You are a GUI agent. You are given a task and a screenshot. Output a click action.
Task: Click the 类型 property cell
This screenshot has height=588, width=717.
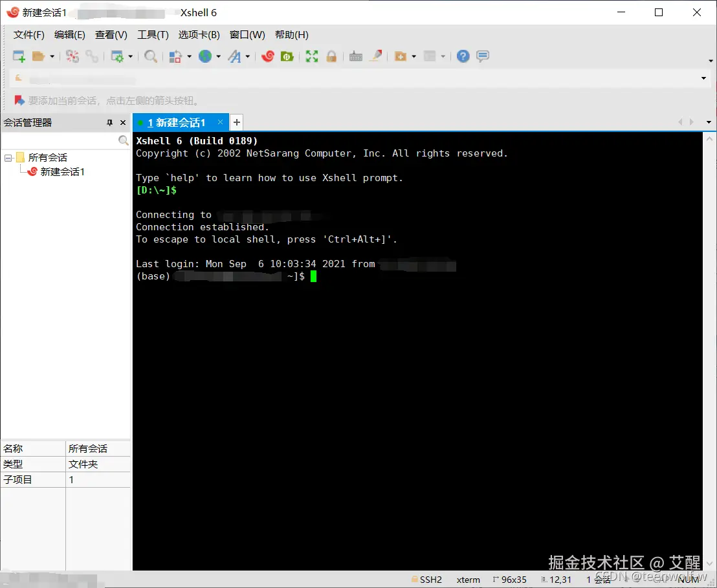[34, 464]
